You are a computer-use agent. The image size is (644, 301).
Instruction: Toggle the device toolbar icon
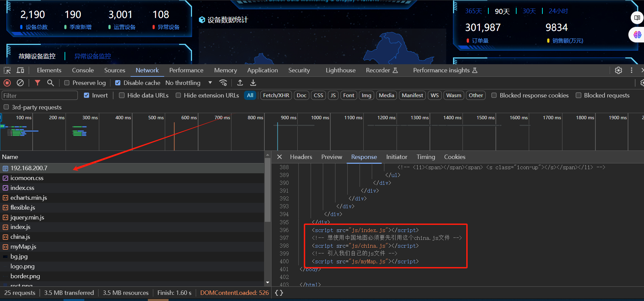[20, 70]
